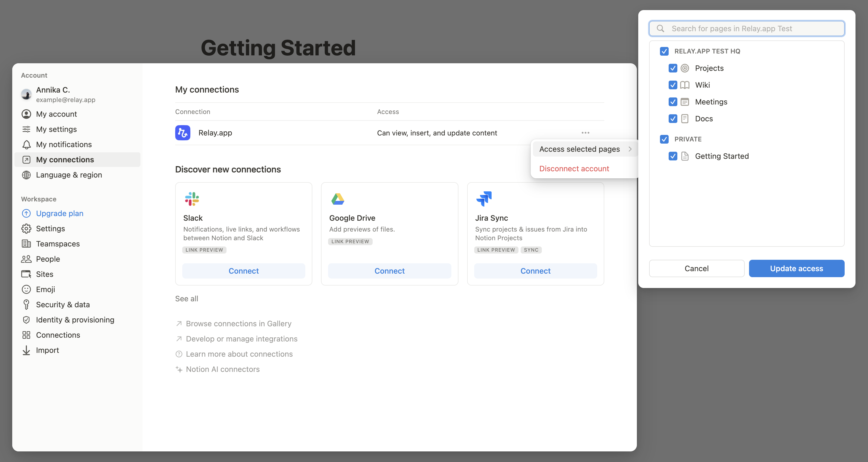This screenshot has height=462, width=868.
Task: Switch to My connections in sidebar
Action: tap(65, 159)
